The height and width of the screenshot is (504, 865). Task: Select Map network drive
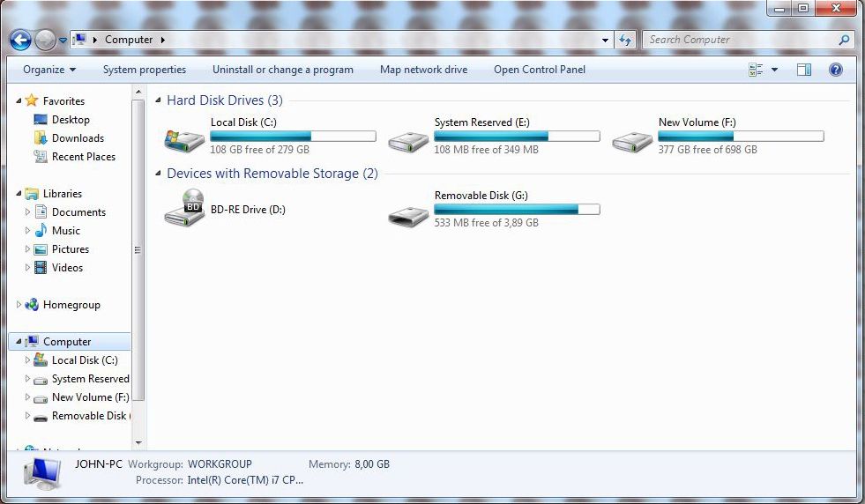coord(423,70)
